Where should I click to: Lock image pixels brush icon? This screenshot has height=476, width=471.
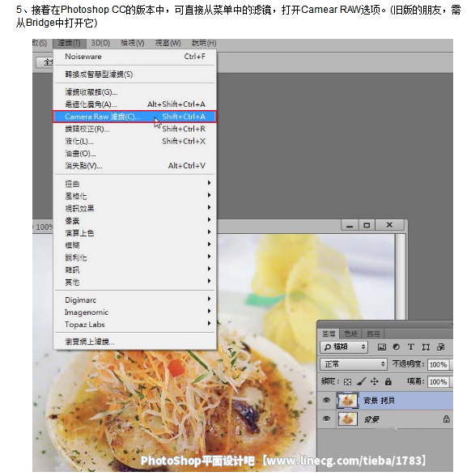coord(361,381)
